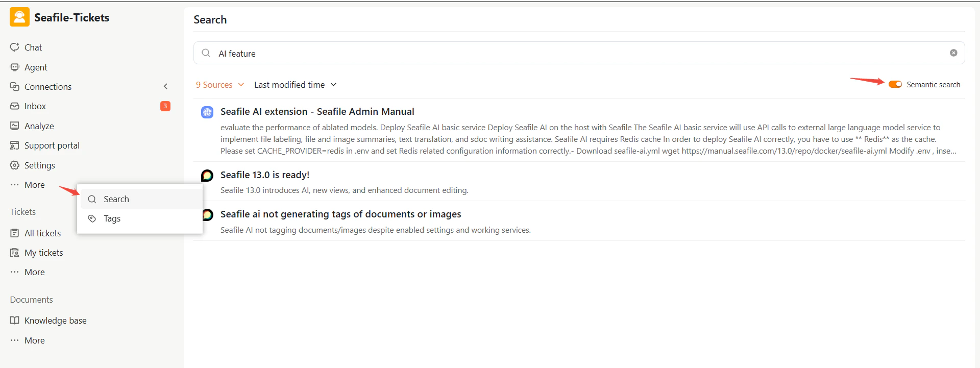Open the Connections section
The width and height of the screenshot is (980, 368).
point(48,87)
